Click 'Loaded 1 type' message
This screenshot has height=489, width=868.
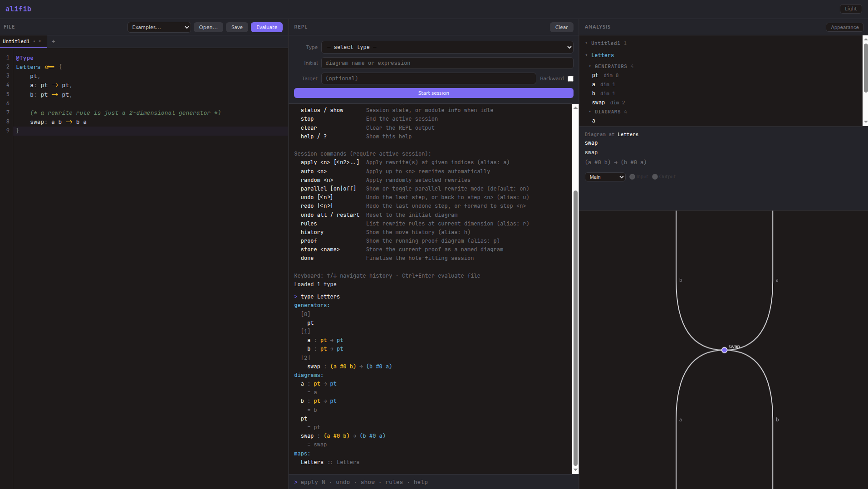coord(315,284)
